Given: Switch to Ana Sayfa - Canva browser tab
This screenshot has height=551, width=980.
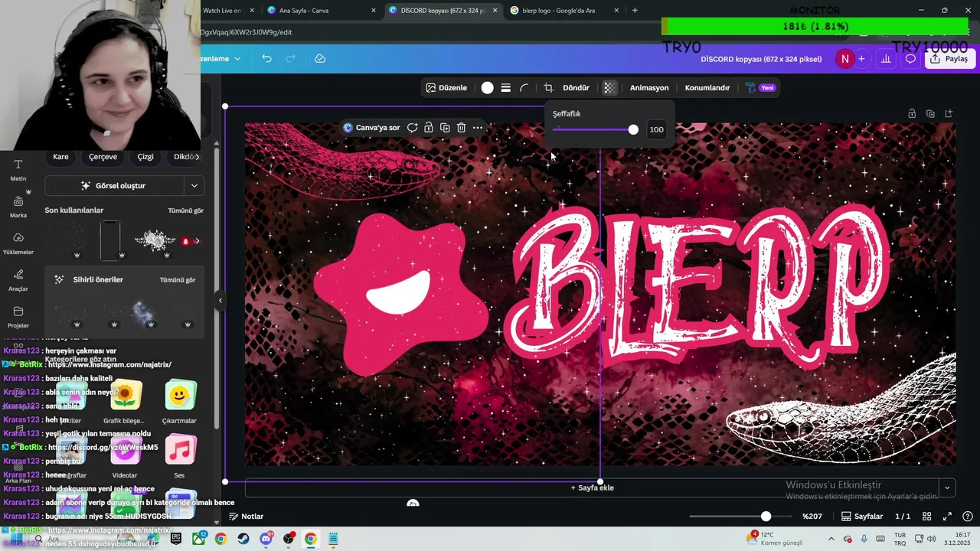Looking at the screenshot, I should point(322,11).
